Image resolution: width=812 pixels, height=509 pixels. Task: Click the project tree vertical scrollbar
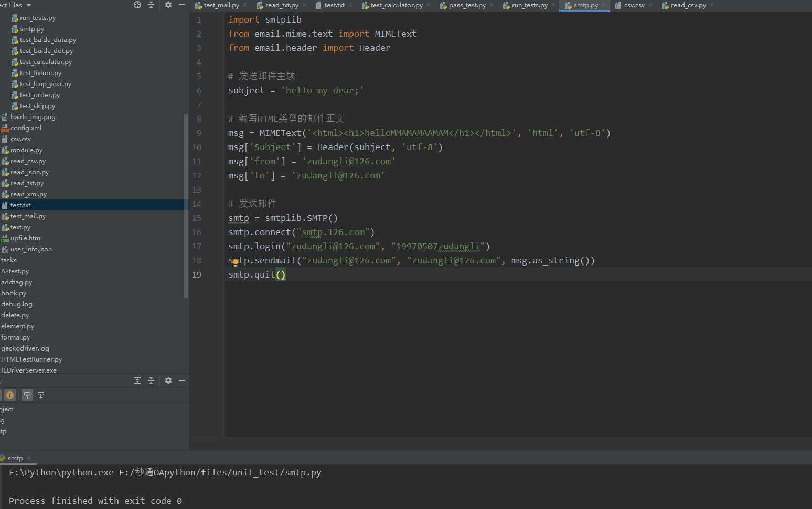coord(186,206)
